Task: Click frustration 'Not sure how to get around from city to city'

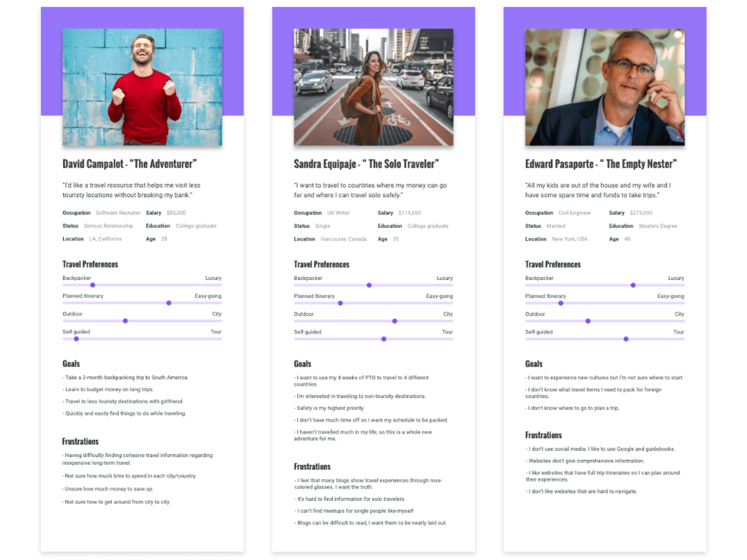Action: 116,502
